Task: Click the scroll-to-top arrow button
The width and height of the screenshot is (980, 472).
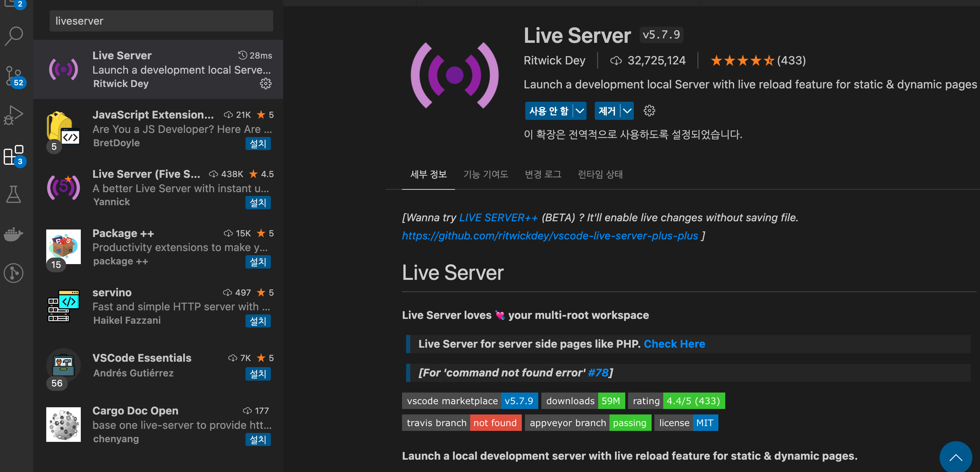Action: 956,457
